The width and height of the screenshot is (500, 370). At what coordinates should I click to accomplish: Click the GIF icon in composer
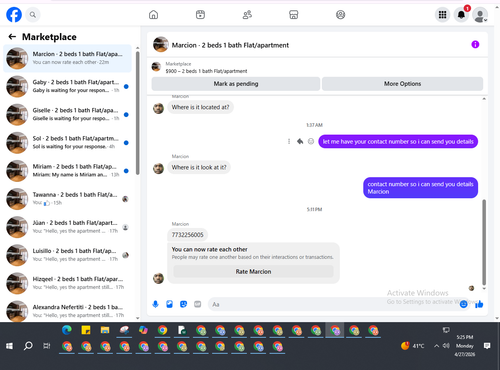pyautogui.click(x=197, y=304)
